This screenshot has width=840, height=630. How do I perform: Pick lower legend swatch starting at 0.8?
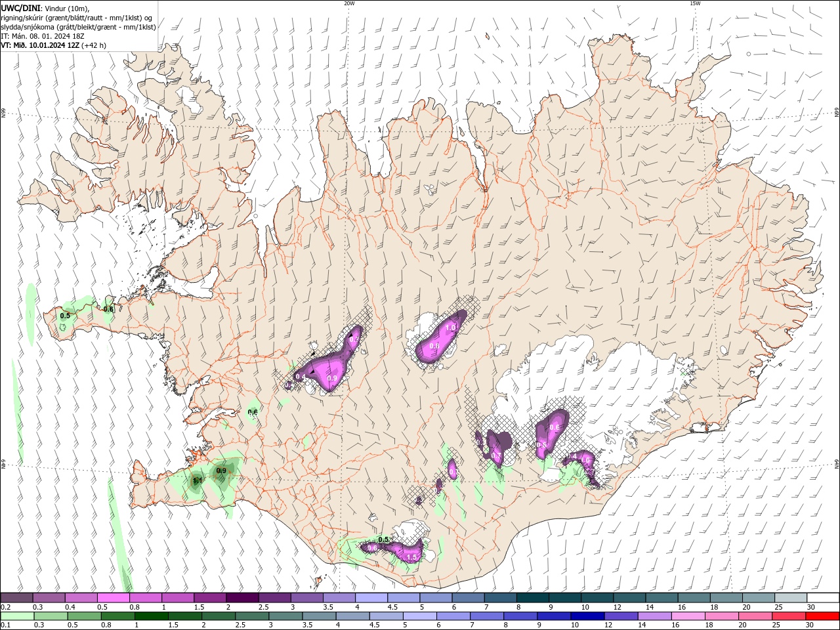tap(118, 616)
